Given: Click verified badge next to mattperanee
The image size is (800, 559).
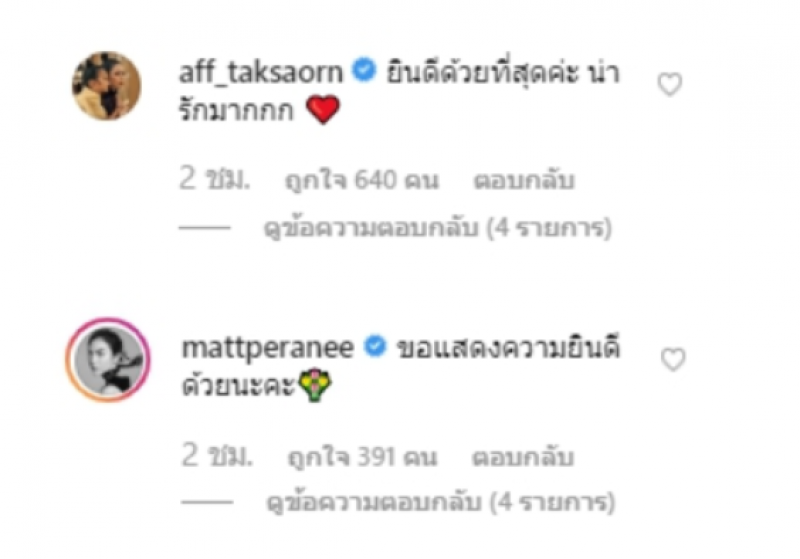Looking at the screenshot, I should pyautogui.click(x=375, y=346).
